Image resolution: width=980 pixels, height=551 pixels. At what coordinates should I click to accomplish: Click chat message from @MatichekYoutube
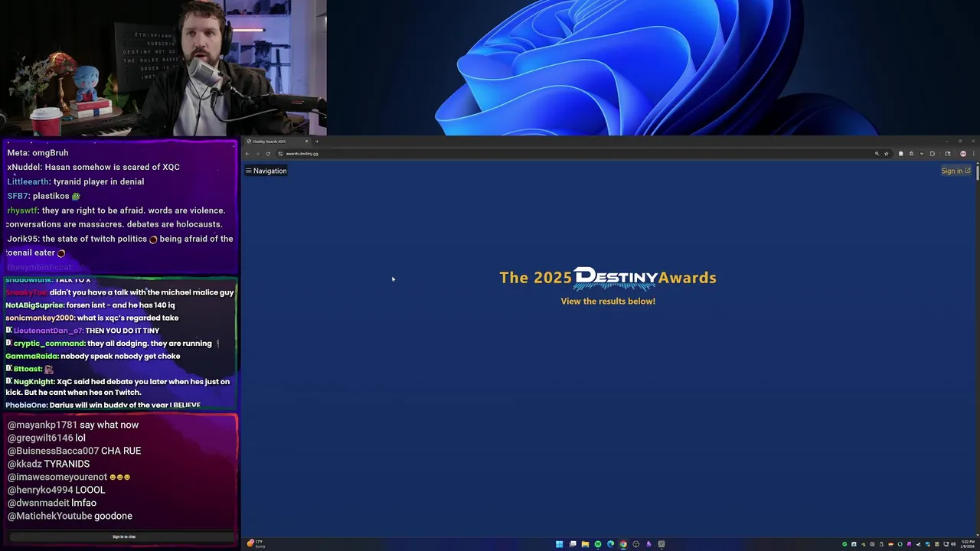click(70, 516)
